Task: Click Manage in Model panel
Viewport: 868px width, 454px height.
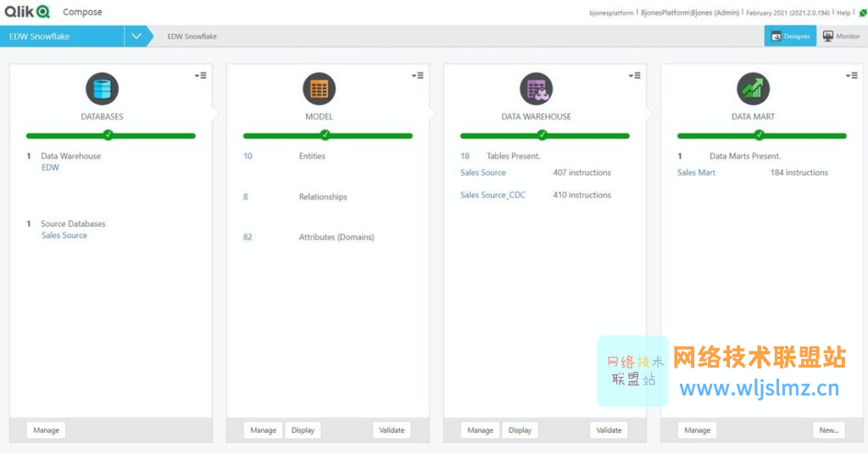Action: pos(263,430)
